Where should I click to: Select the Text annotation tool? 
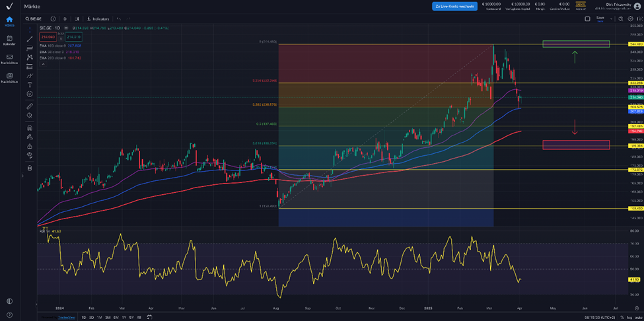click(30, 85)
